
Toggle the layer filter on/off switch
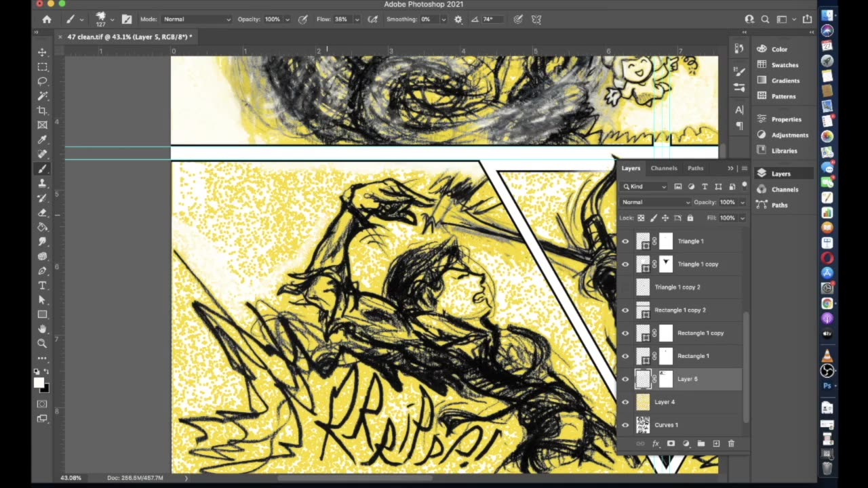(x=744, y=185)
